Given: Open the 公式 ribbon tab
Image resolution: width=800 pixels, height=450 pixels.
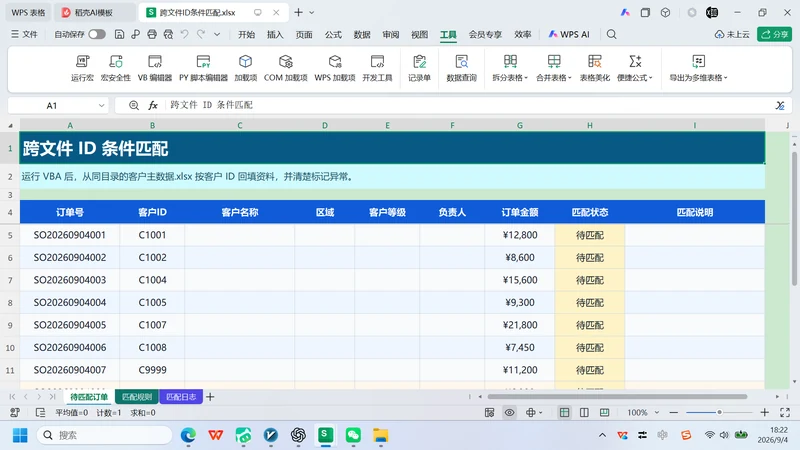Looking at the screenshot, I should pos(333,34).
